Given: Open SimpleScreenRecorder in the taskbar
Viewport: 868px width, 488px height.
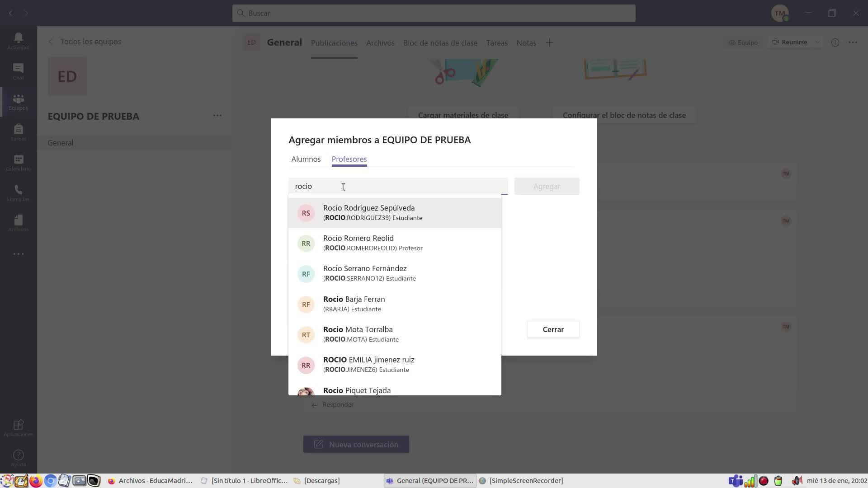Looking at the screenshot, I should click(x=521, y=481).
